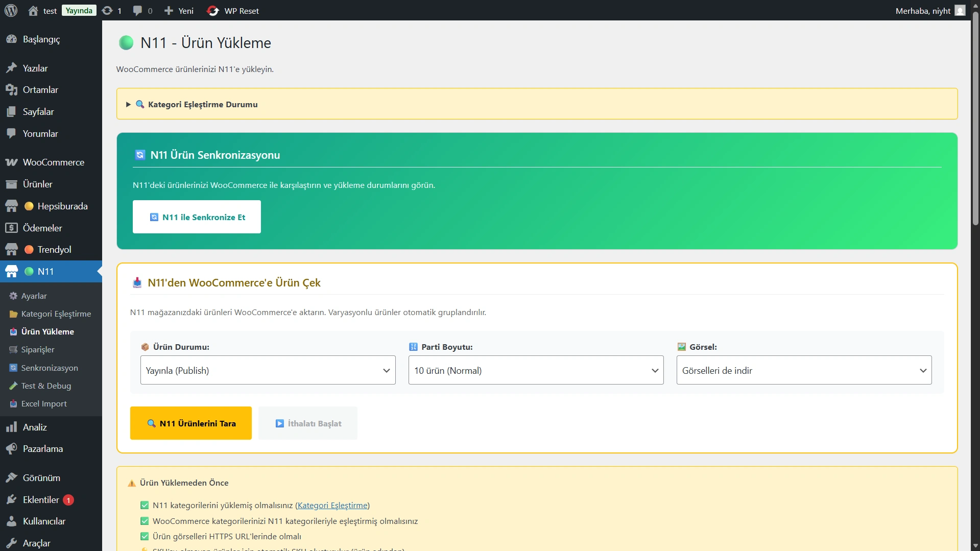Viewport: 980px width, 551px height.
Task: Toggle the WooCommerce kategorilerinizi eşleştirmiş checkbox
Action: click(145, 521)
